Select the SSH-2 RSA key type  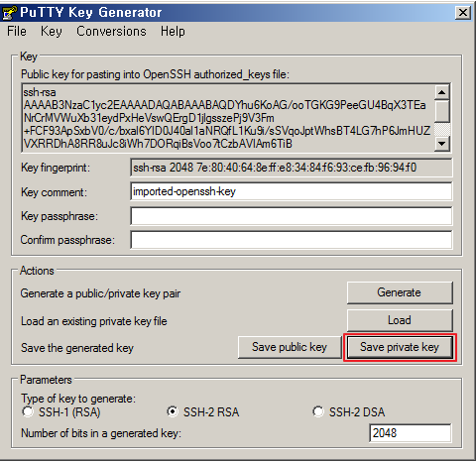point(173,411)
